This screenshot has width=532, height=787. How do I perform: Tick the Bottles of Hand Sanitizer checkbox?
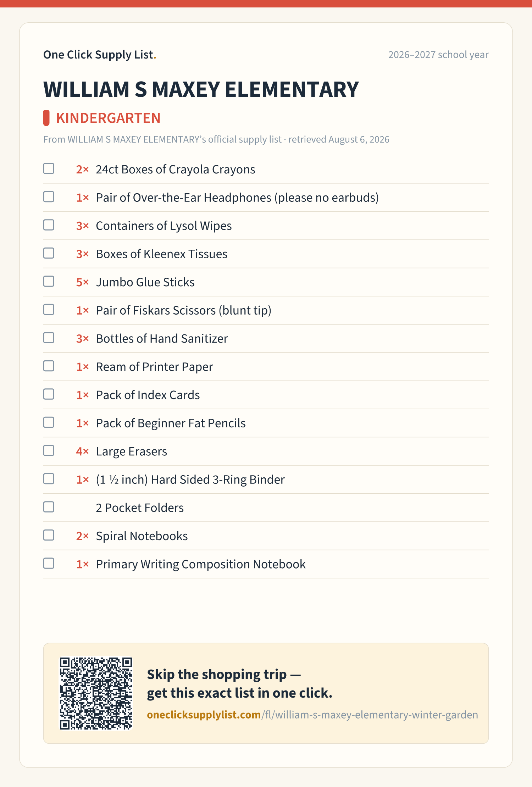coord(49,338)
